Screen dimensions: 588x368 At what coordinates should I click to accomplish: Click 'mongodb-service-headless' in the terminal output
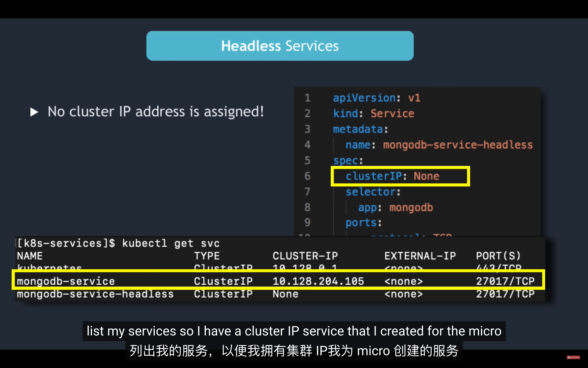[x=95, y=294]
